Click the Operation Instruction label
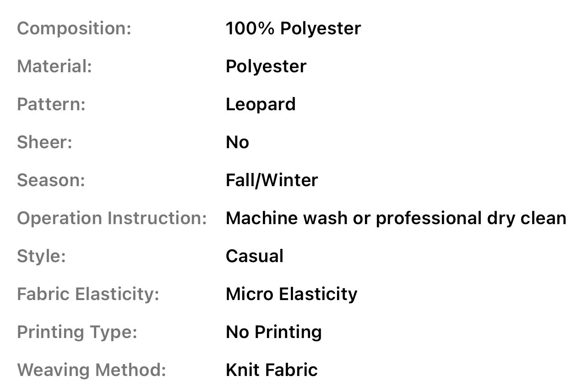The image size is (588, 392). coord(112,218)
